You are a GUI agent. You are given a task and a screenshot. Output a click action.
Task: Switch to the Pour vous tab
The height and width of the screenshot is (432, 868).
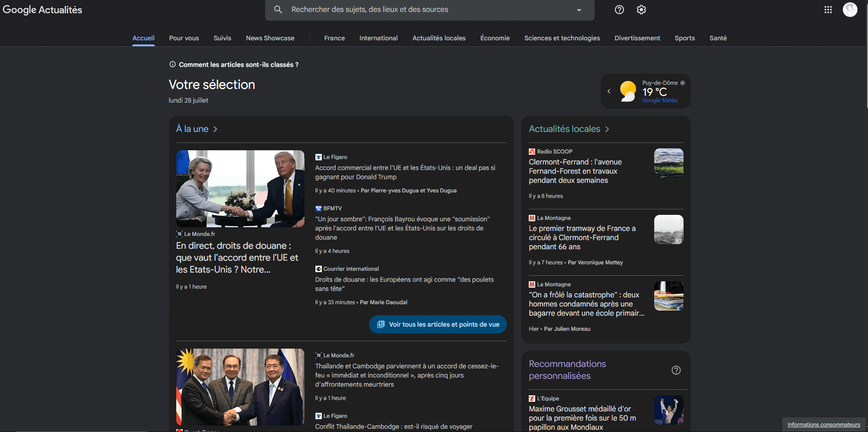[184, 38]
